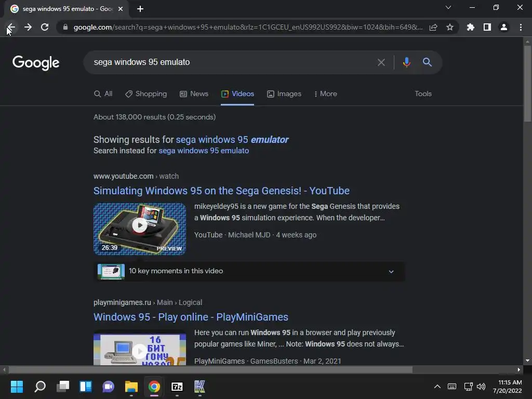Open Chrome profile avatar
This screenshot has width=532, height=399.
(504, 27)
